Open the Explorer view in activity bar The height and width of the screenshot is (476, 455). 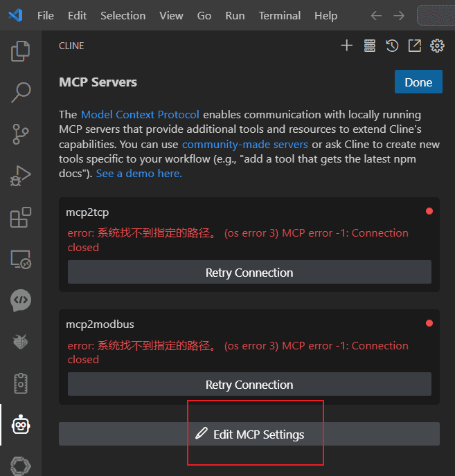click(20, 51)
